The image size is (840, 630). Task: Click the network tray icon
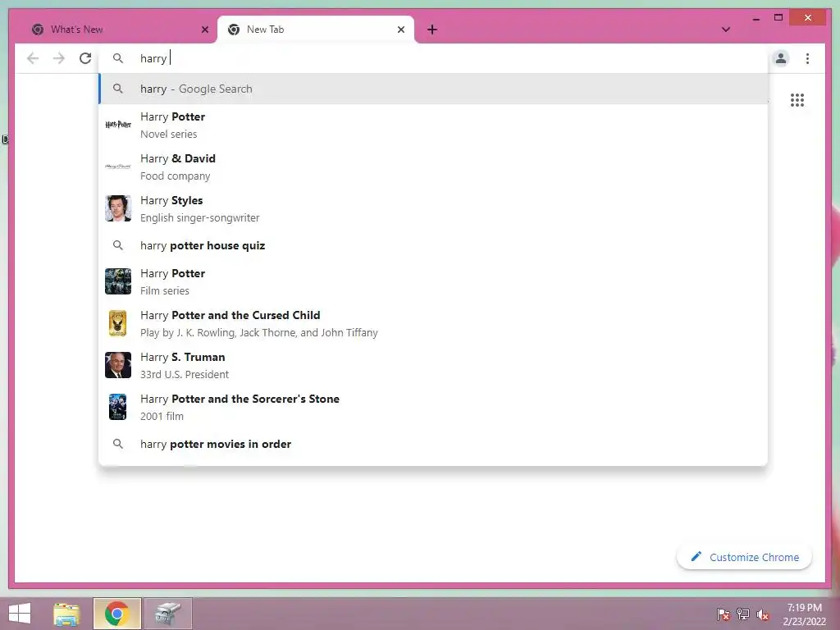[x=743, y=614]
